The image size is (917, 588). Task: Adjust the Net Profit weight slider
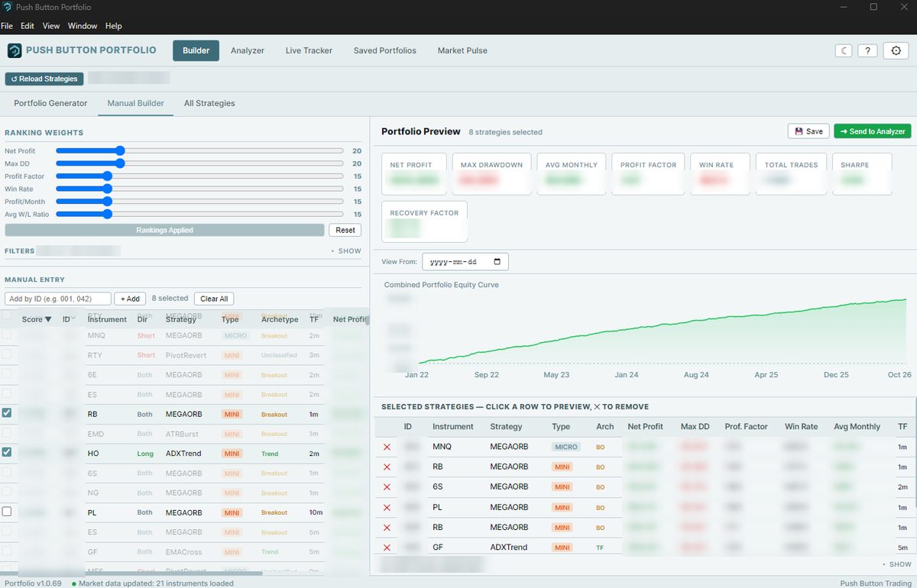tap(199, 150)
